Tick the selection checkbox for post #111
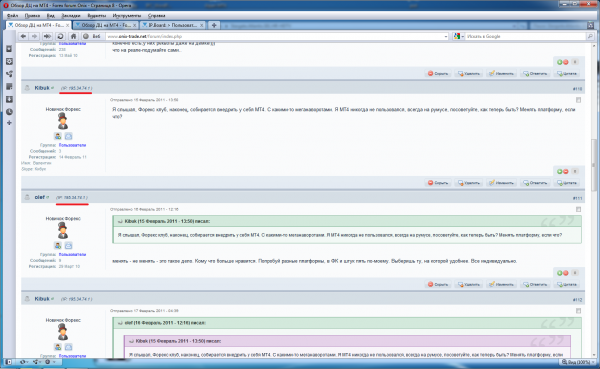The image size is (600, 369). click(578, 209)
